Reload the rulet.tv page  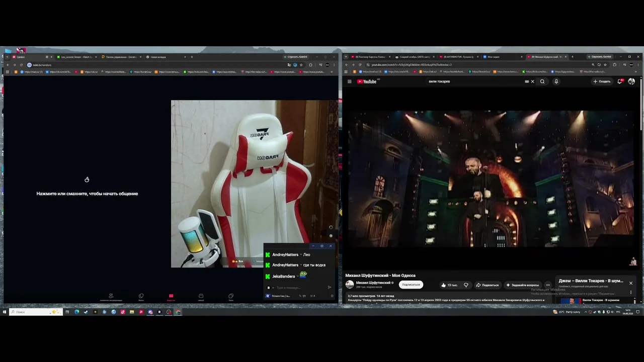click(21, 65)
